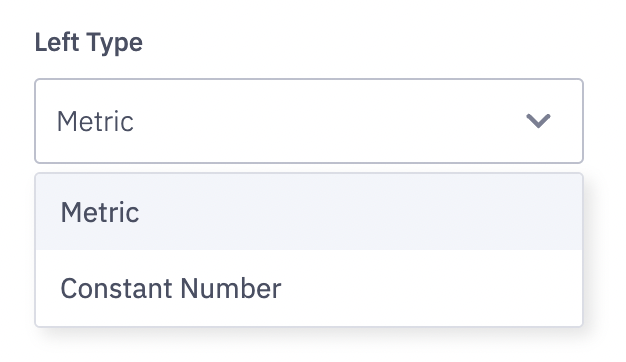Tap the downward caret icon
Image resolution: width=626 pixels, height=362 pixels.
538,121
